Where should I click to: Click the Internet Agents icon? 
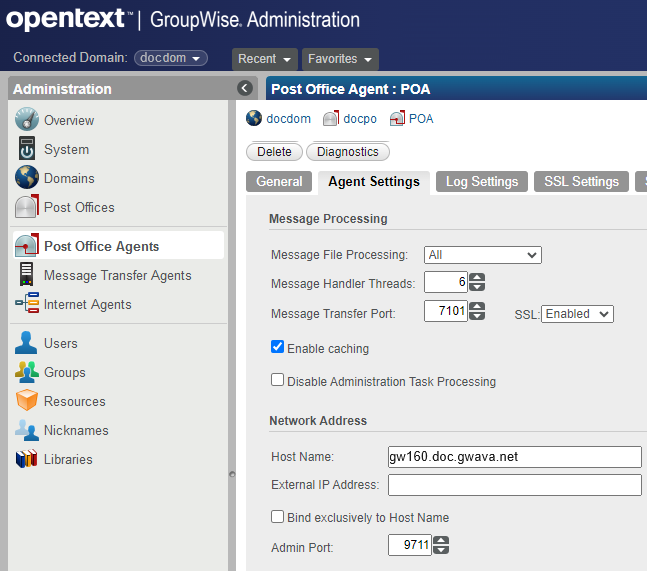[x=27, y=304]
